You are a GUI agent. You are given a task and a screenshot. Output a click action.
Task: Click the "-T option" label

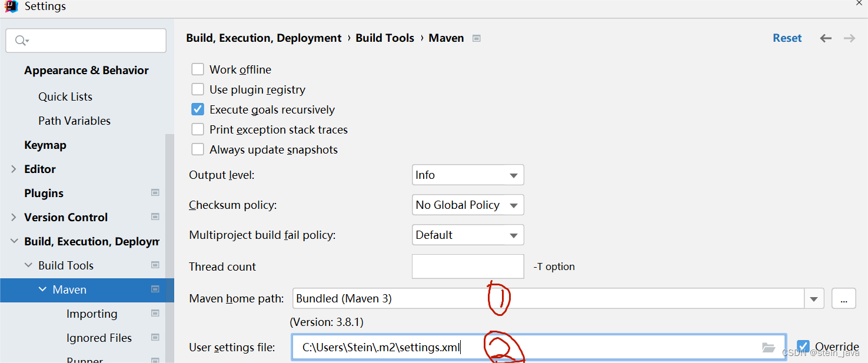[554, 267]
